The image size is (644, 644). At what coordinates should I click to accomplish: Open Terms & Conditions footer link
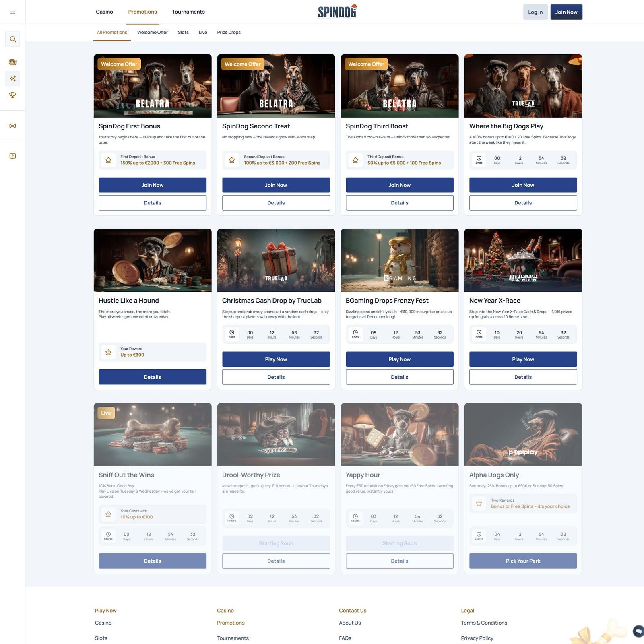(484, 623)
